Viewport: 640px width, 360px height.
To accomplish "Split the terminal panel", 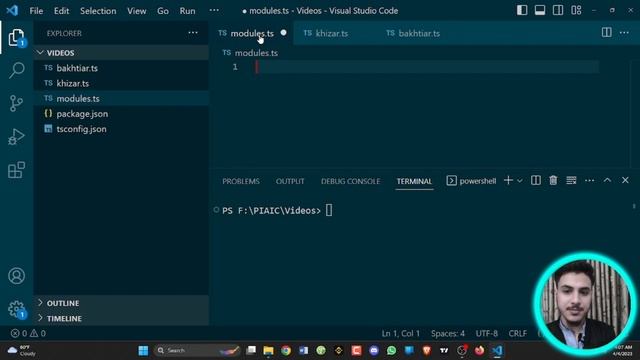I will (536, 180).
